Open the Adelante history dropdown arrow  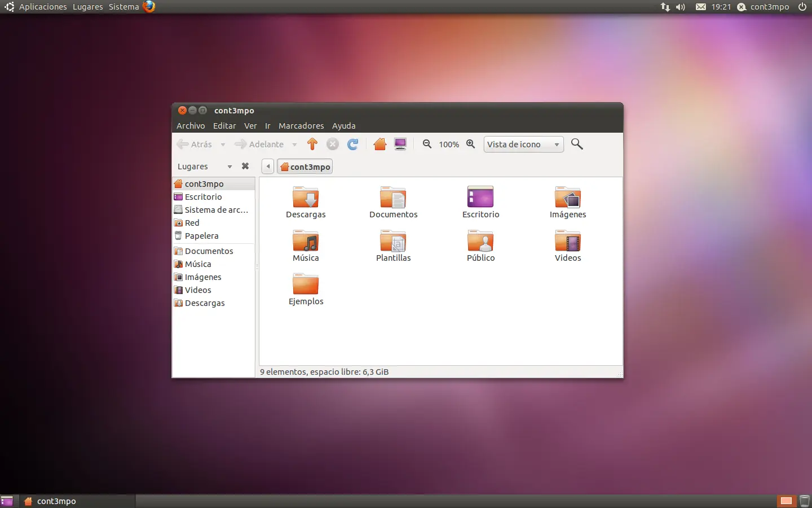pyautogui.click(x=294, y=144)
